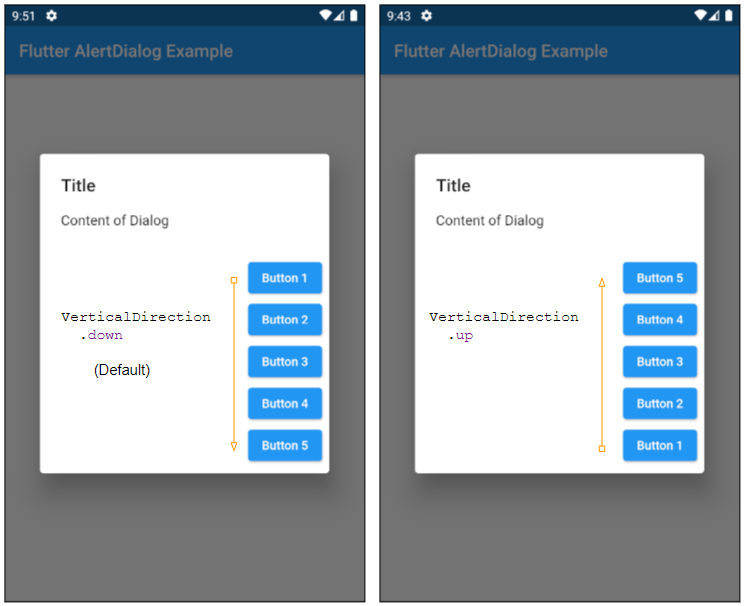This screenshot has width=745, height=606.
Task: Click battery icon in left phone status bar
Action: 353,16
